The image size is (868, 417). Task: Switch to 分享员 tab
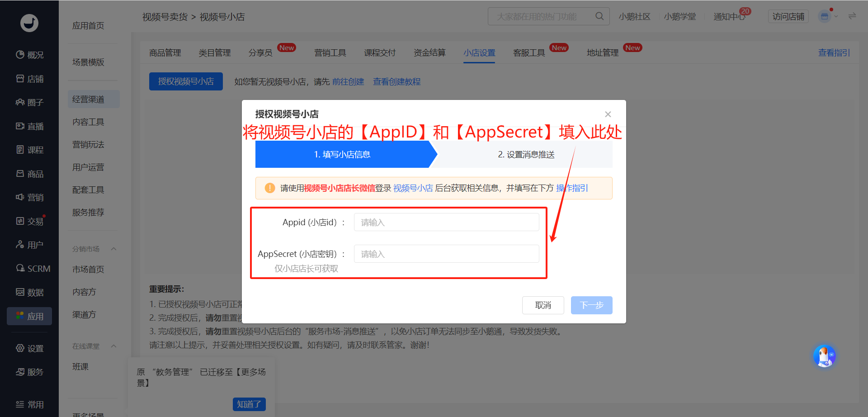pyautogui.click(x=260, y=53)
